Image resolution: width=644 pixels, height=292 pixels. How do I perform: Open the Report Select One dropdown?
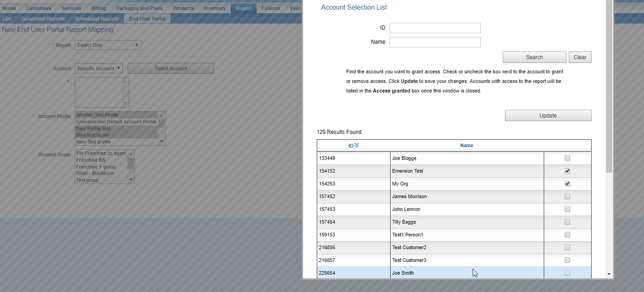point(108,45)
